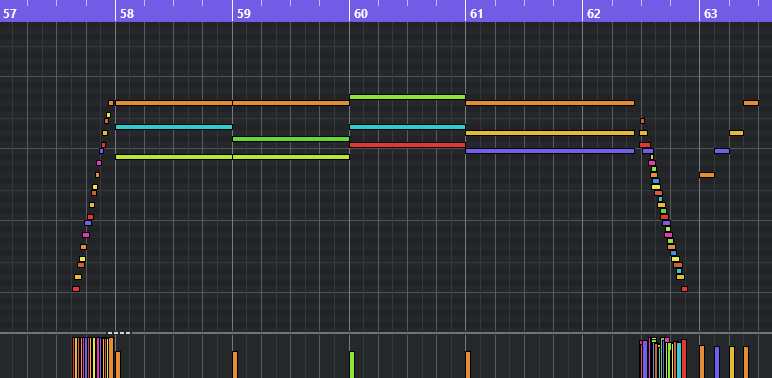
Task: Select the lowest red note of the descending run
Action: [684, 289]
